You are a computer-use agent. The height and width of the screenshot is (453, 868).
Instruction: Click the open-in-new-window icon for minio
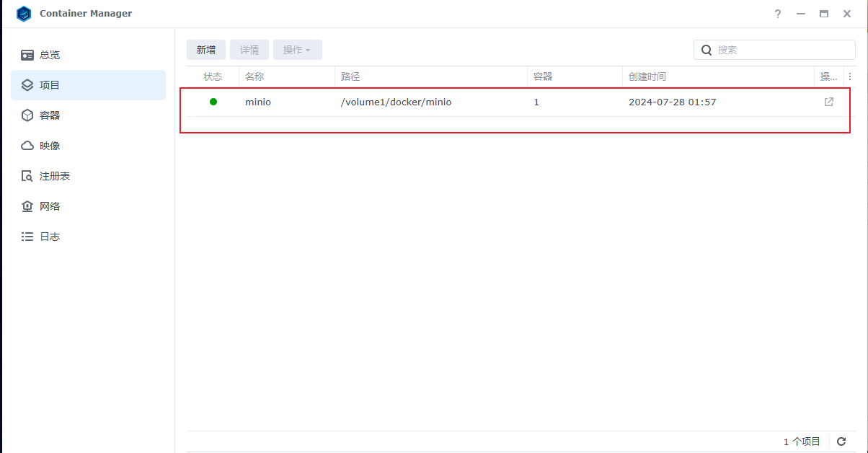828,102
